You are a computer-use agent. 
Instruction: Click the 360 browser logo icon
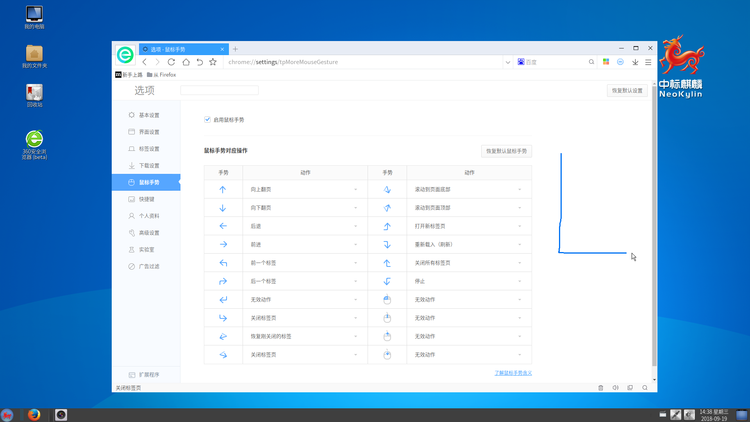click(x=125, y=55)
